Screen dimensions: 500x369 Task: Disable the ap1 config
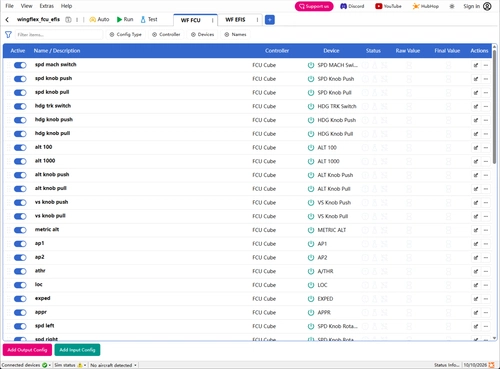point(20,244)
